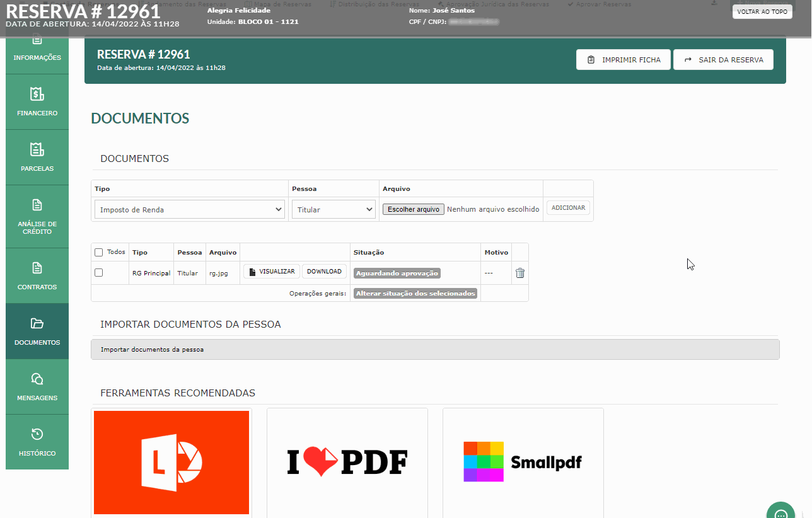Click the rg.jpg file name cell
Viewport: 812px width, 518px height.
(223, 273)
